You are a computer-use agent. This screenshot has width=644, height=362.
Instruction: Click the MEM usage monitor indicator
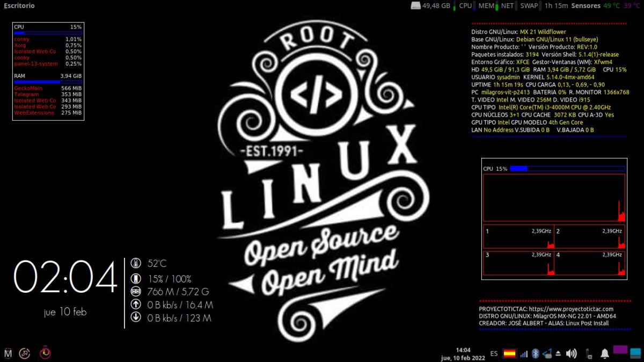(x=486, y=6)
